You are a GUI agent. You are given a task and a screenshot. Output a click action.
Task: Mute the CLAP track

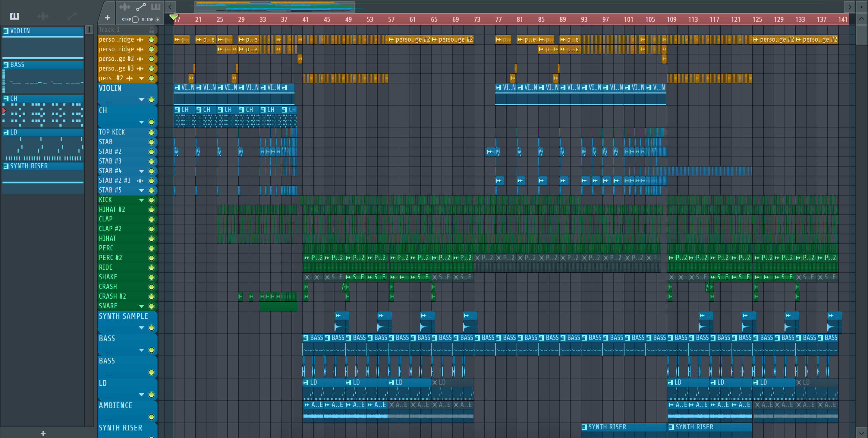[x=152, y=219]
